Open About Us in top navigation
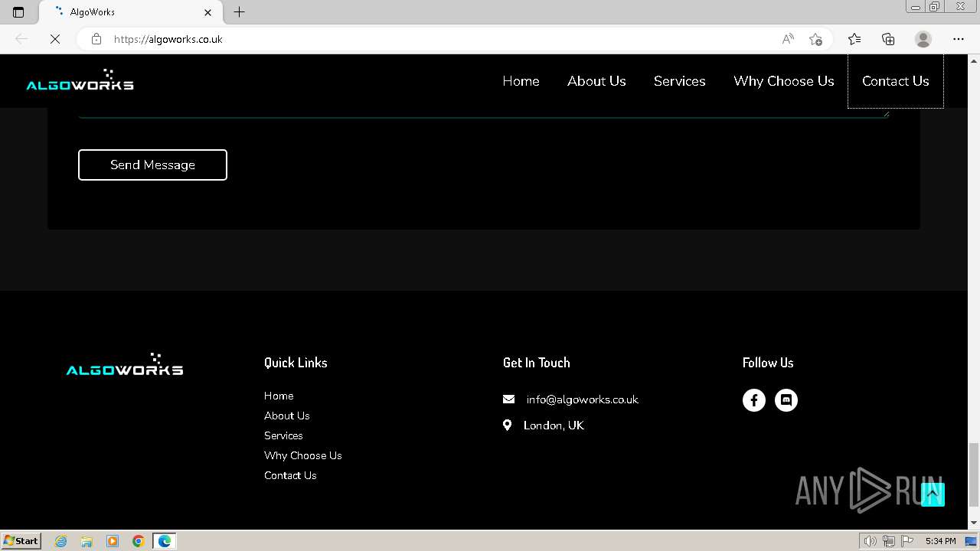Image resolution: width=980 pixels, height=551 pixels. 596,81
